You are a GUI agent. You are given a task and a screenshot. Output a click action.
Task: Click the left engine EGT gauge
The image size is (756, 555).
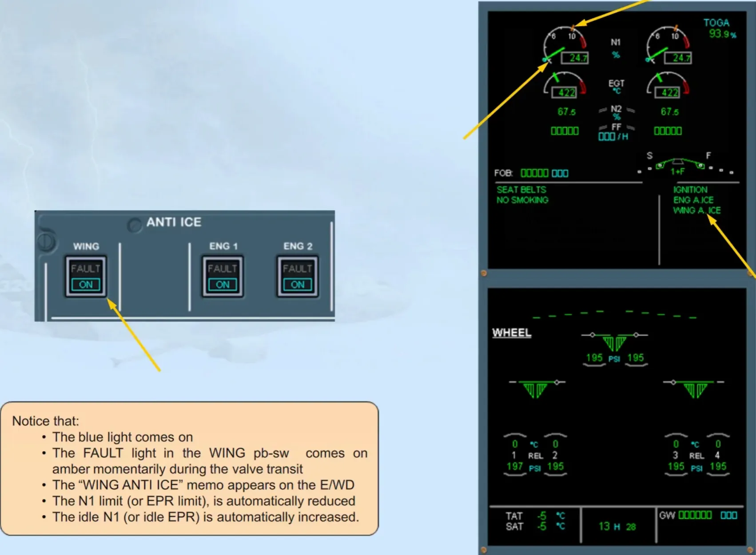point(565,84)
